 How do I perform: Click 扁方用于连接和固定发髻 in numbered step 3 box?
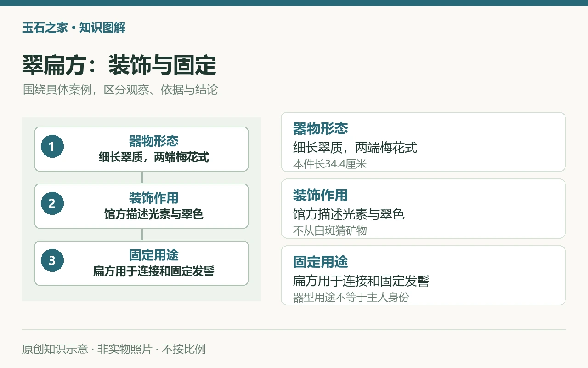(x=154, y=271)
